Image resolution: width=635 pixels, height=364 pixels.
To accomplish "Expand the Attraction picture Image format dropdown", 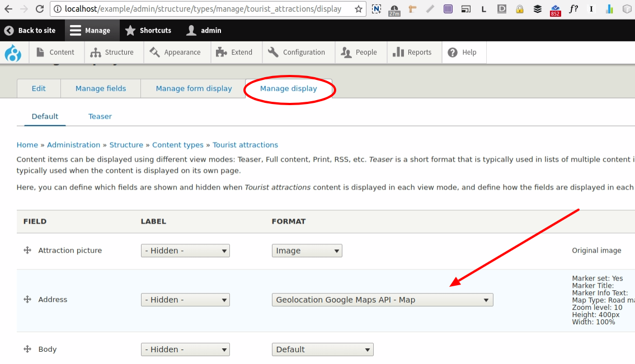I will (x=307, y=250).
